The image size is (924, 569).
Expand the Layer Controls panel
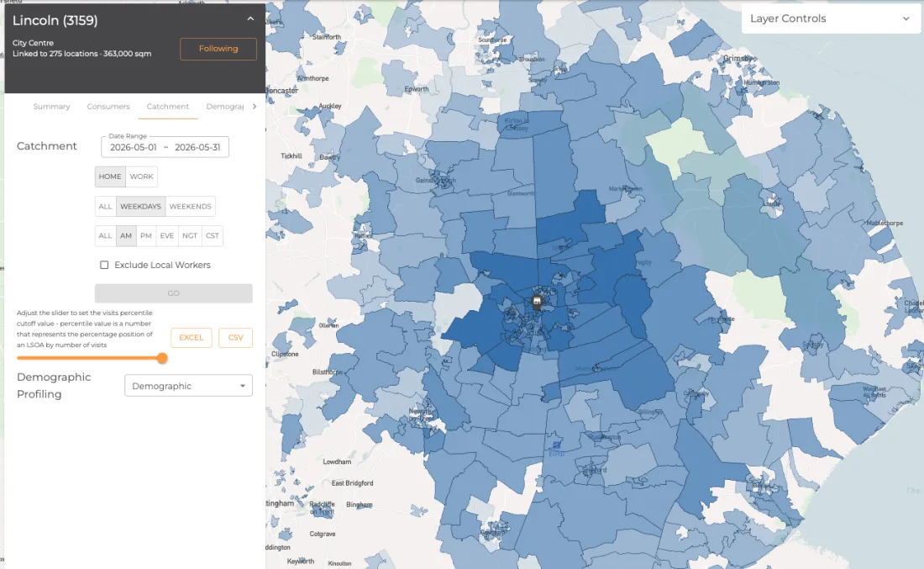[830, 18]
